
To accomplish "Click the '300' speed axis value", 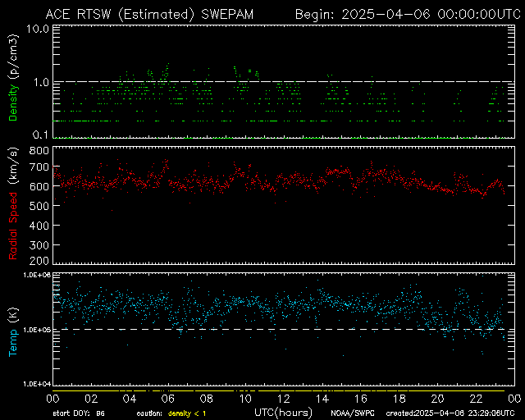I will click(x=39, y=245).
